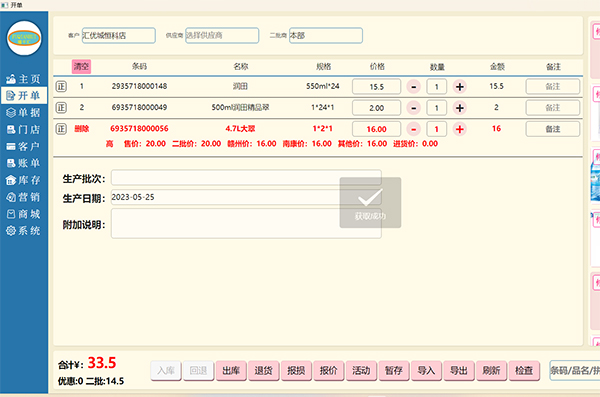The image size is (600, 397).
Task: Click the 其他价: 16.00 price label
Action: coord(362,144)
